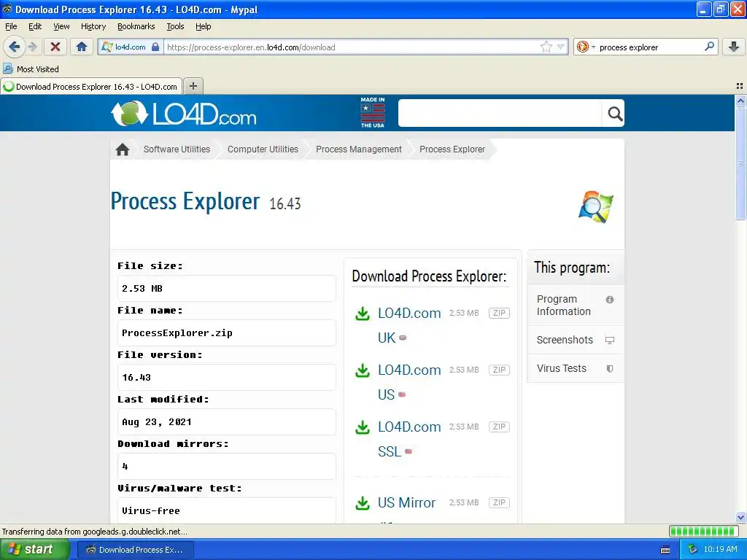Click the page scrollbar down arrow
Screen dimensions: 747x560
pos(740,517)
